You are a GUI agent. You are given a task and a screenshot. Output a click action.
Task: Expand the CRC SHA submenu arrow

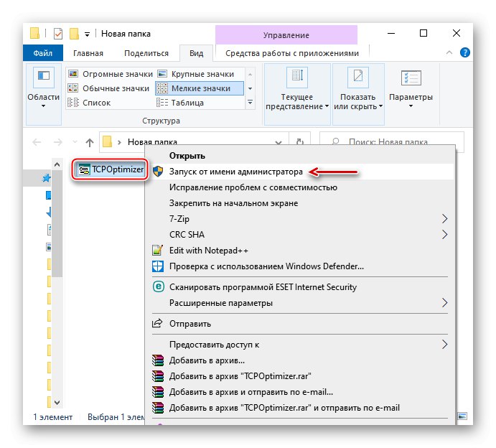click(x=444, y=235)
